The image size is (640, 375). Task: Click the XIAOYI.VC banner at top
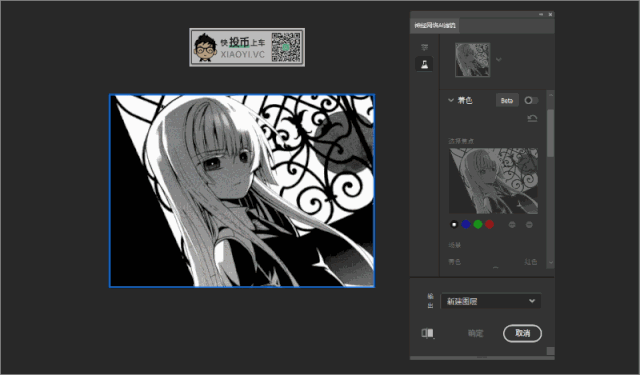pyautogui.click(x=247, y=47)
